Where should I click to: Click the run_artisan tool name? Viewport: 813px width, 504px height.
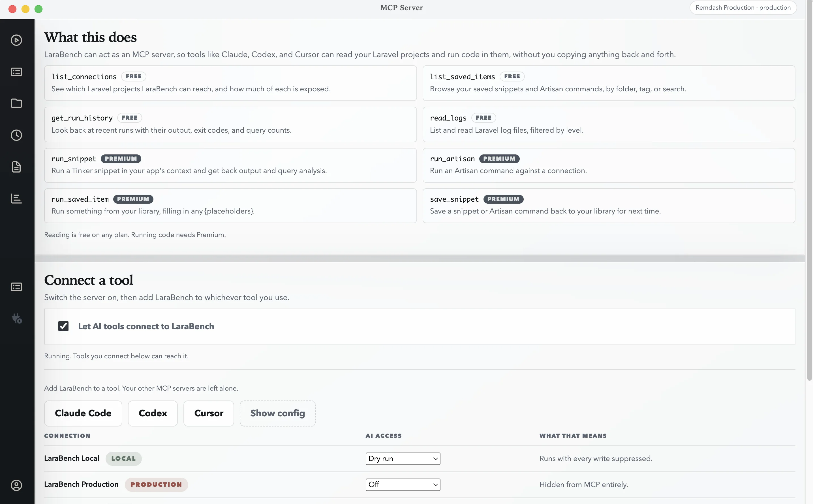point(452,159)
